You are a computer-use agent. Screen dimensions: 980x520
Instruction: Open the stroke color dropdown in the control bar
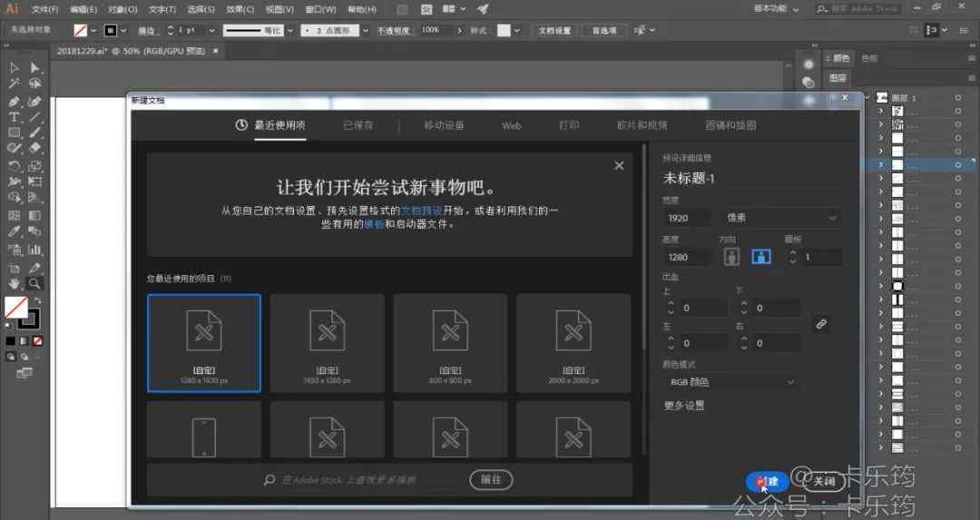click(x=123, y=30)
